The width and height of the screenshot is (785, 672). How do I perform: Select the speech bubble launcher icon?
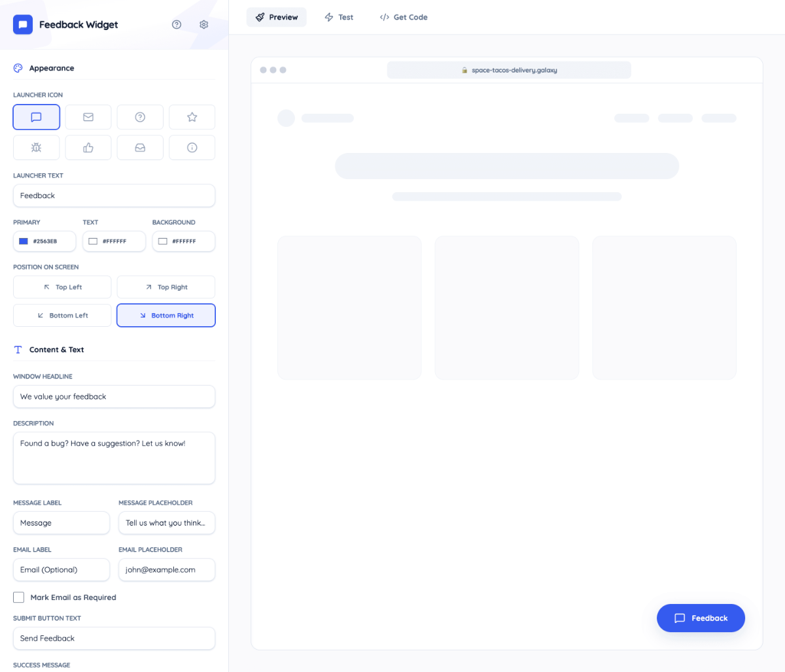[x=36, y=117]
